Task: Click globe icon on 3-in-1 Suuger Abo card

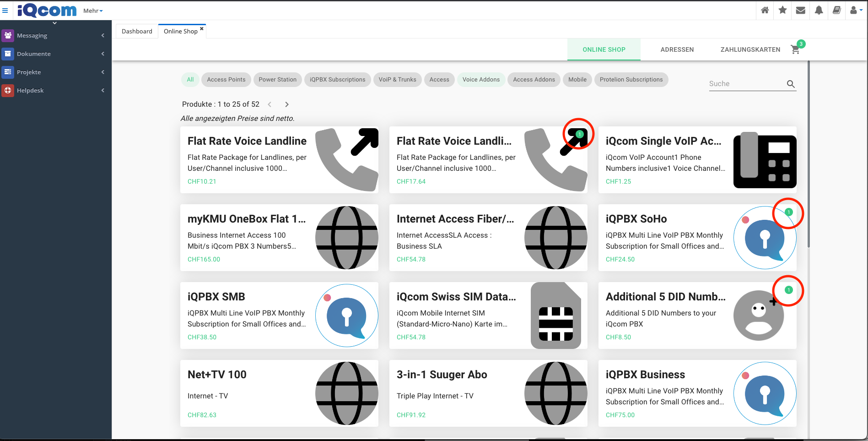Action: 555,393
